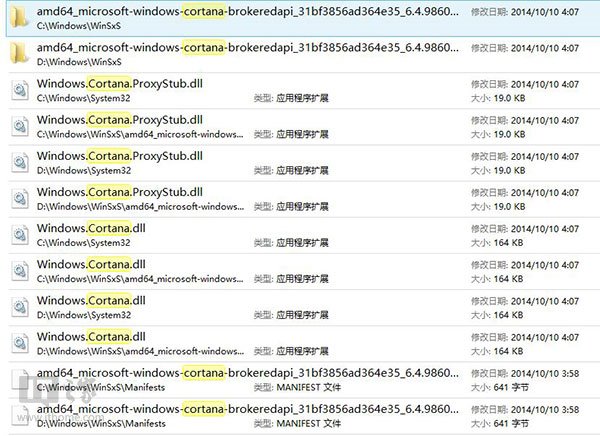Viewport: 600px width, 436px height.
Task: Click the manifest file icon in C:\Windows\WinSxS\Manifests row
Action: (x=20, y=379)
